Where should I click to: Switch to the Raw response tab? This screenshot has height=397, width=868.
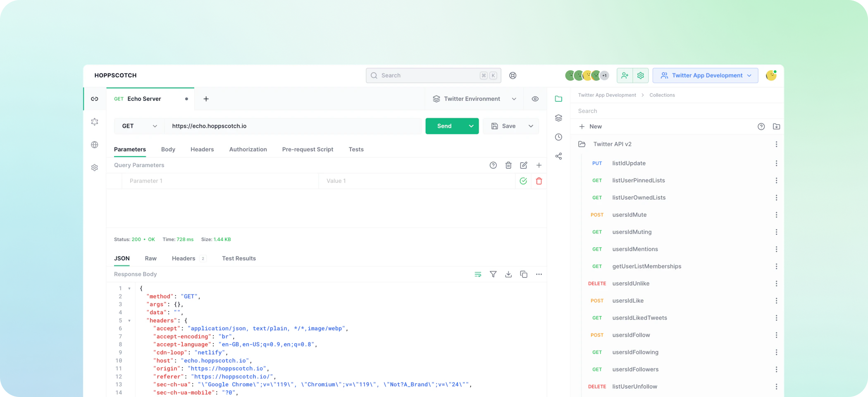click(150, 258)
